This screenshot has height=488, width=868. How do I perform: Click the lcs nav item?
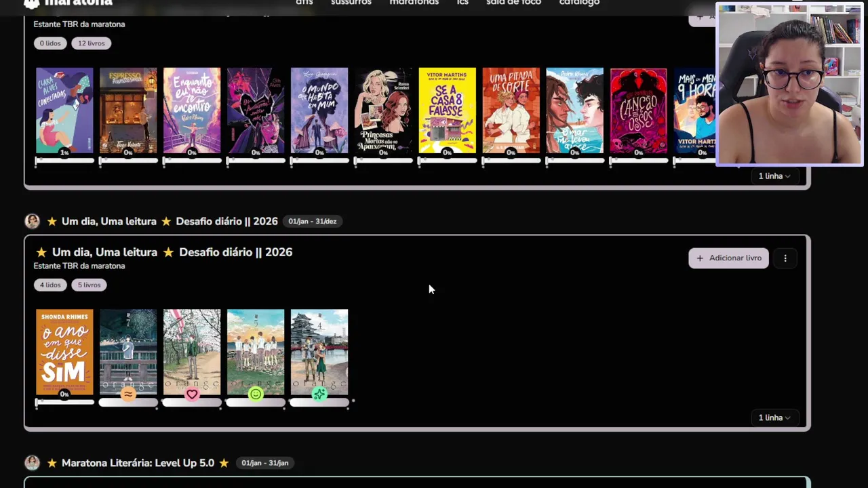tap(462, 3)
